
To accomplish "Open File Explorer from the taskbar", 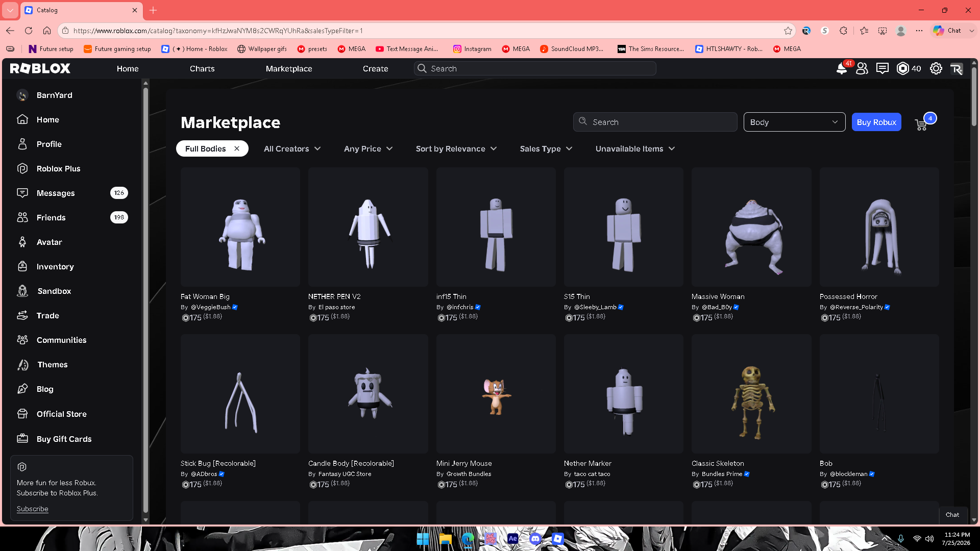I will click(x=445, y=539).
